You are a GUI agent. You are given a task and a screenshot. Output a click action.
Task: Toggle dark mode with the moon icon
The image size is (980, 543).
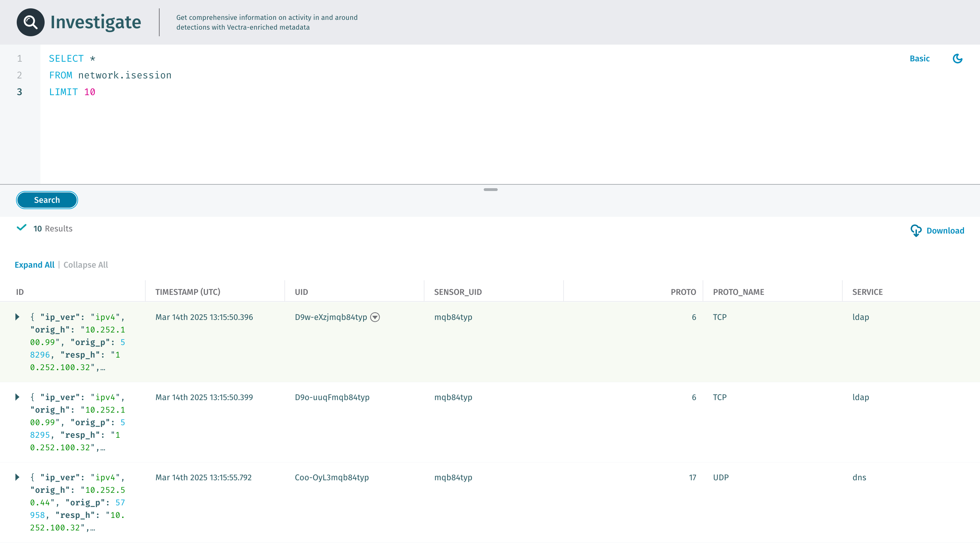pyautogui.click(x=958, y=59)
